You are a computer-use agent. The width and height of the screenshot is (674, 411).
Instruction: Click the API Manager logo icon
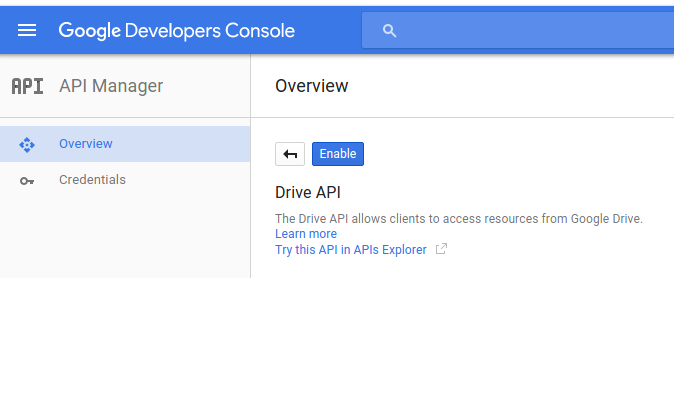[x=27, y=86]
